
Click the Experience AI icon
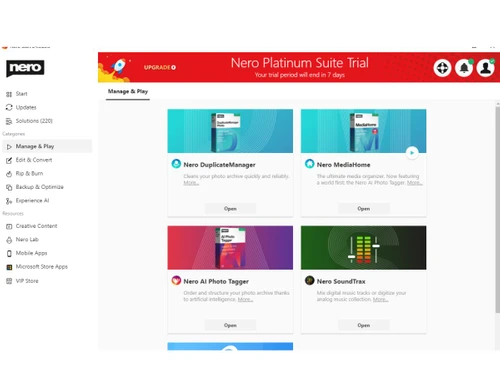[x=9, y=201]
